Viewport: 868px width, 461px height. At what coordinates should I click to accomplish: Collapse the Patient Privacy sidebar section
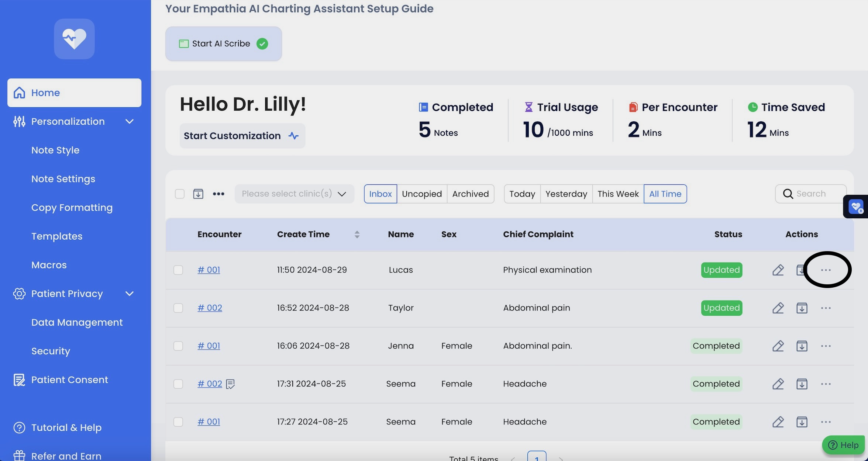click(129, 294)
